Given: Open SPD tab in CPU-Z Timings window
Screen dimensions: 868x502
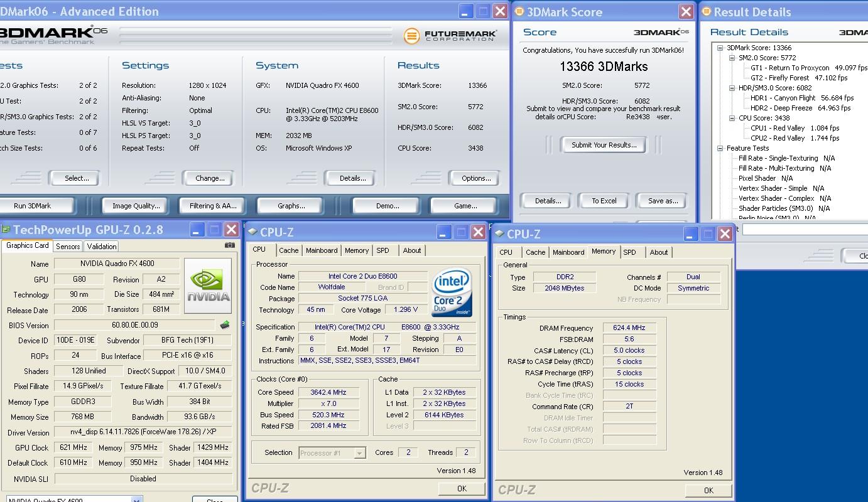Looking at the screenshot, I should tap(629, 252).
